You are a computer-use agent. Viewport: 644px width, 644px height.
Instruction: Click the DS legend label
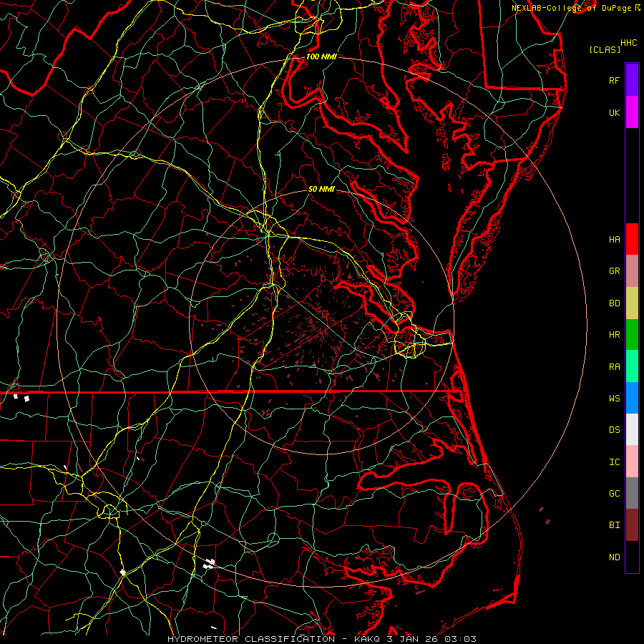click(614, 430)
